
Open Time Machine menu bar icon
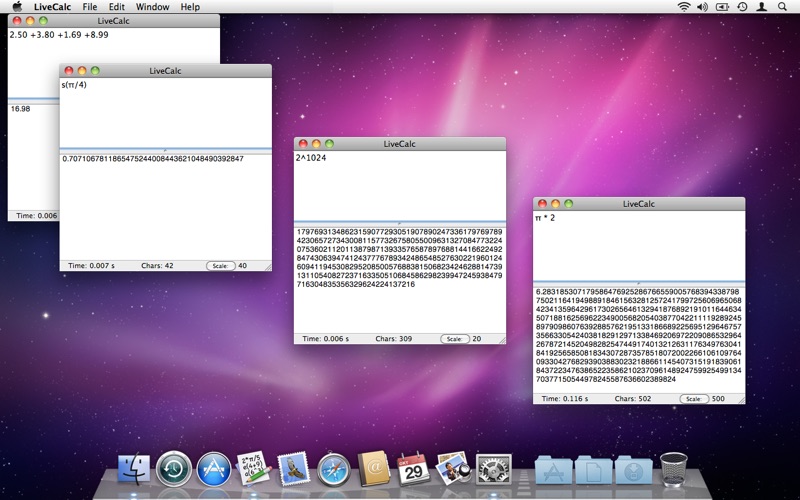pos(742,7)
